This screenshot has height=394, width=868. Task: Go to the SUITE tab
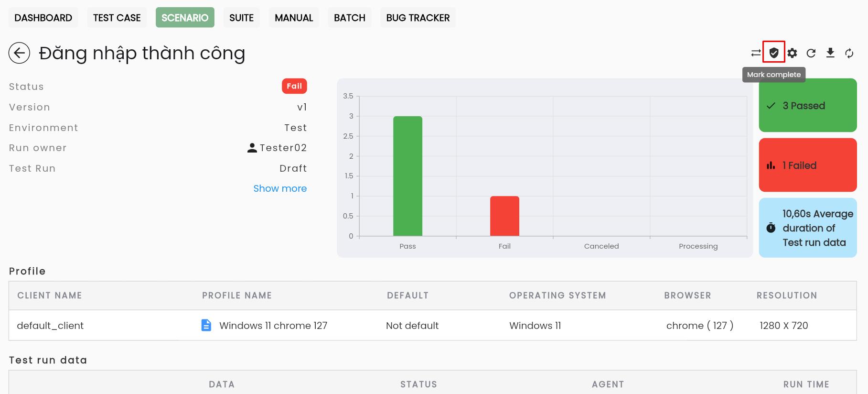[242, 18]
